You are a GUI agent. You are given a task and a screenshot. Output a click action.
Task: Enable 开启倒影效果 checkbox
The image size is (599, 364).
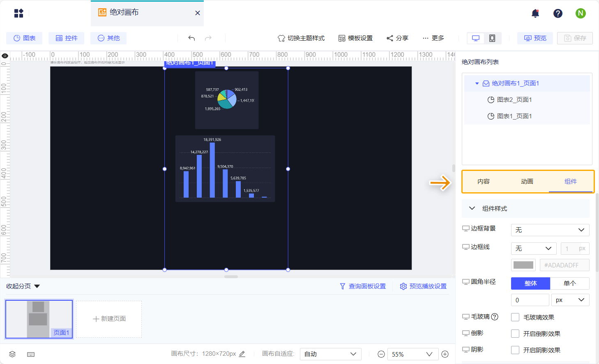coord(515,334)
